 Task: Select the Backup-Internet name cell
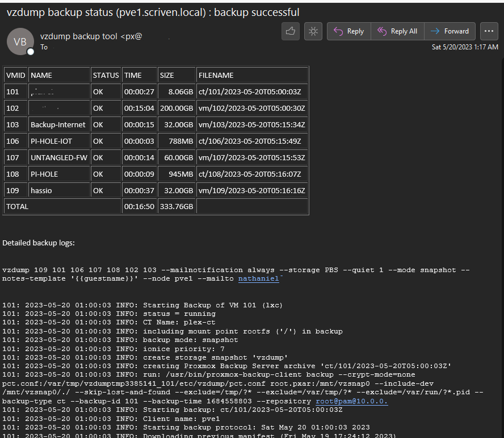pyautogui.click(x=59, y=124)
